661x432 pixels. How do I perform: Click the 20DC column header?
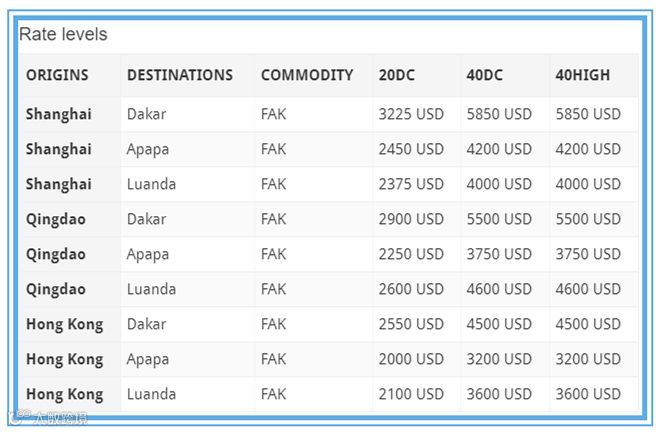point(398,75)
